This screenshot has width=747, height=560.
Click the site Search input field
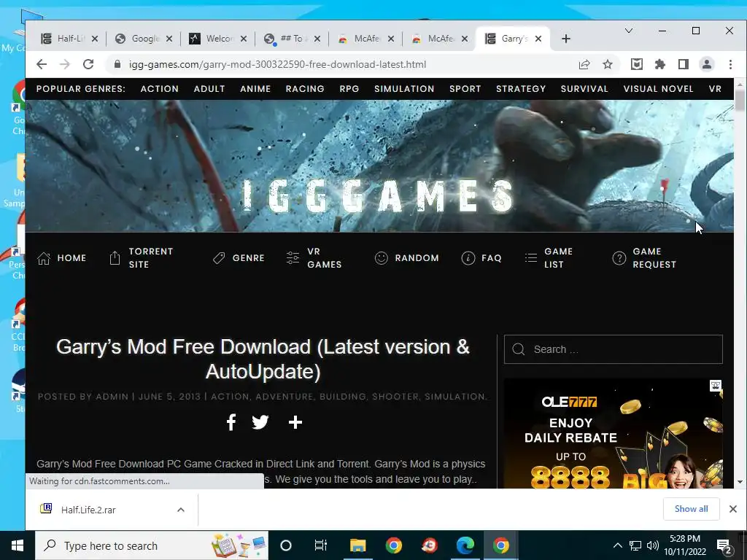(x=613, y=349)
